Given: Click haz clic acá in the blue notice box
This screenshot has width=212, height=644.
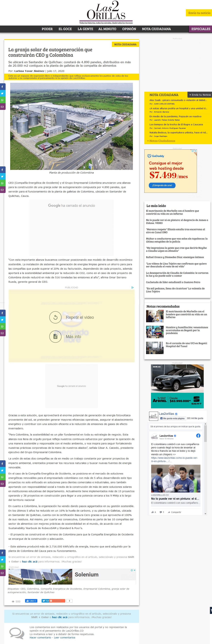Looking at the screenshot, I should 60,617.
